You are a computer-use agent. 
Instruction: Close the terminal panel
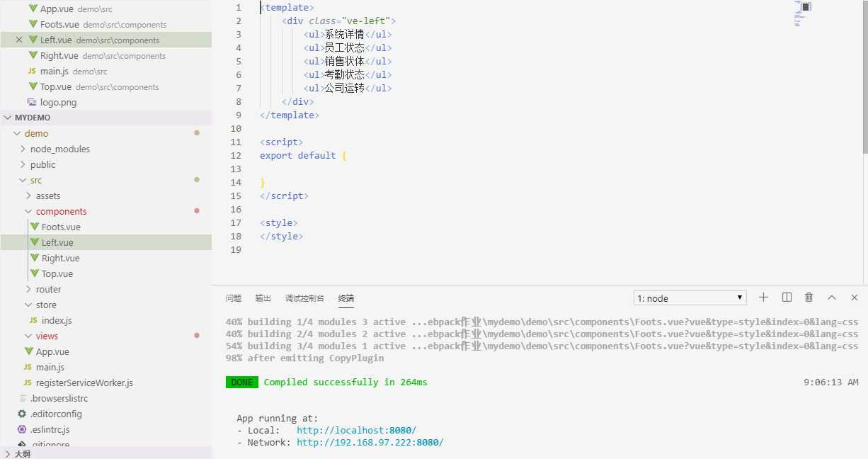(x=855, y=297)
